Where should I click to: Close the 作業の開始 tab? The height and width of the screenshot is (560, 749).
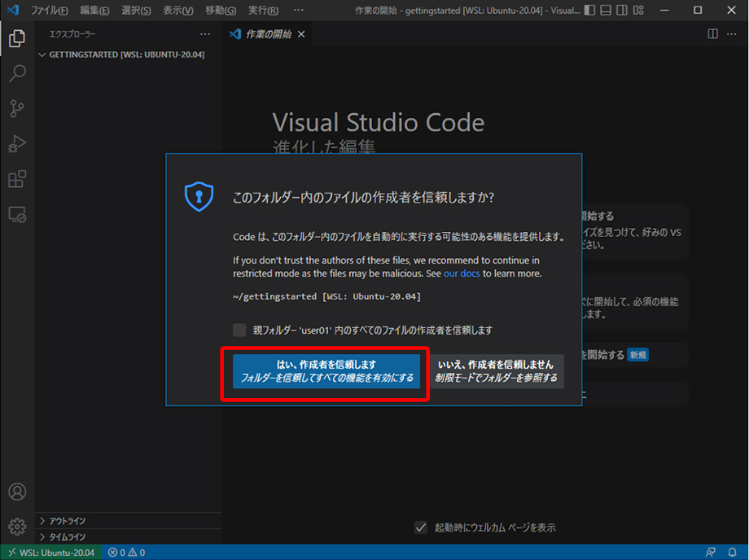(x=301, y=34)
